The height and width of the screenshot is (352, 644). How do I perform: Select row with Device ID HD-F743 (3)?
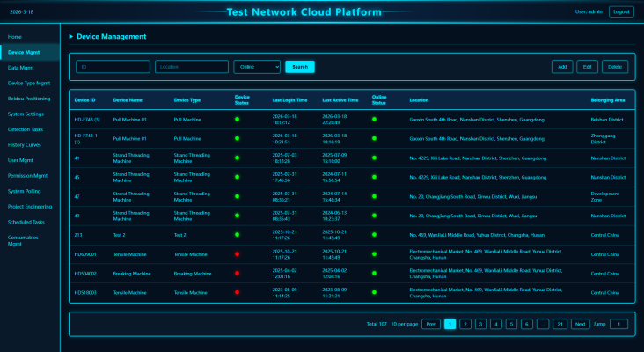352,120
